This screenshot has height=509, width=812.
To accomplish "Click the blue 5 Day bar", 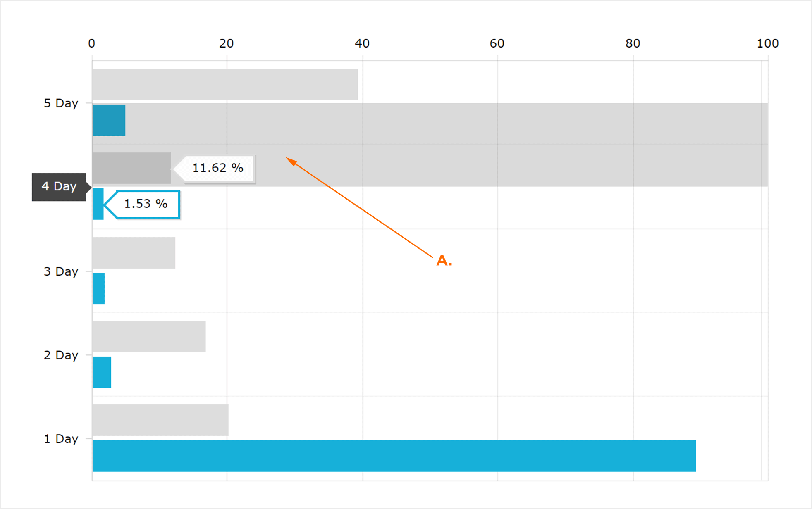I will point(109,120).
